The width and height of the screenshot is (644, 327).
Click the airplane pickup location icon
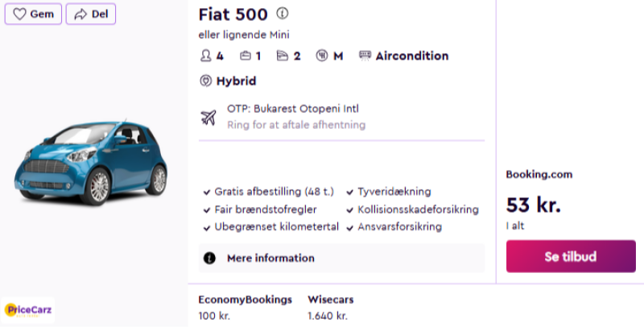point(208,117)
